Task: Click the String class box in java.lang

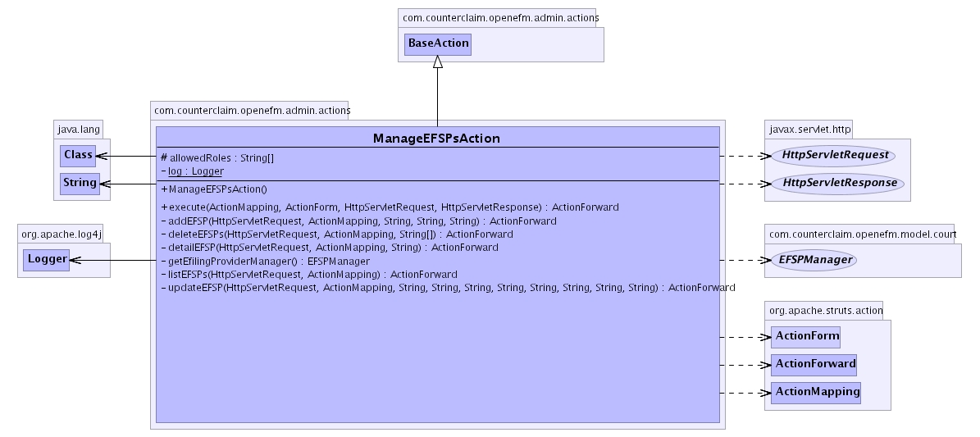Action: [x=80, y=183]
